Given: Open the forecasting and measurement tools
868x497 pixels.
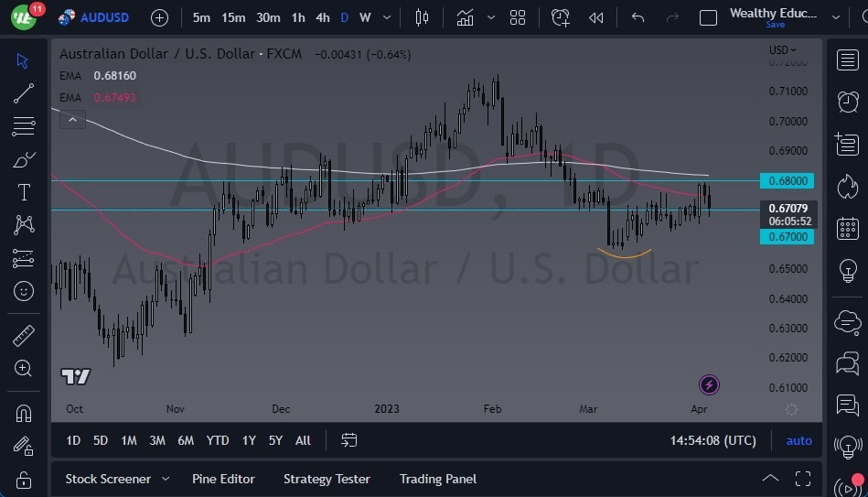Looking at the screenshot, I should (x=23, y=258).
